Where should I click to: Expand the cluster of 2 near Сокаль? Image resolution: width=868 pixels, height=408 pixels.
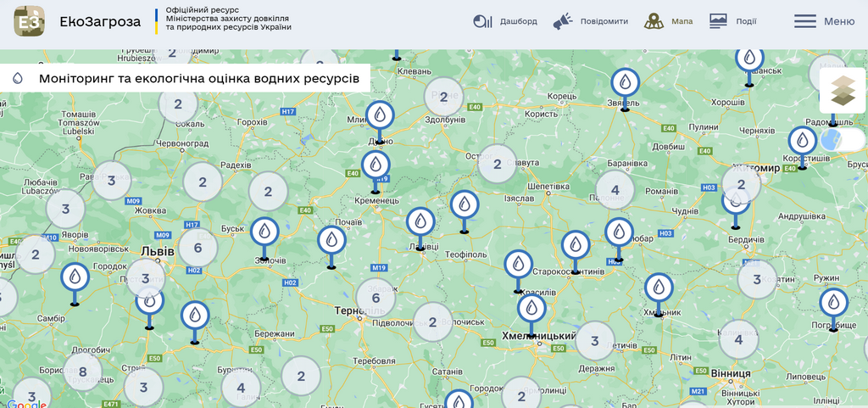[x=178, y=104]
